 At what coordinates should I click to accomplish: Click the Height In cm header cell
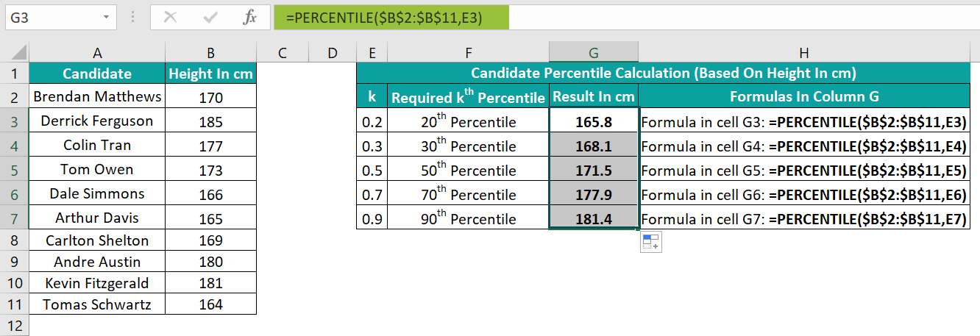pyautogui.click(x=210, y=74)
